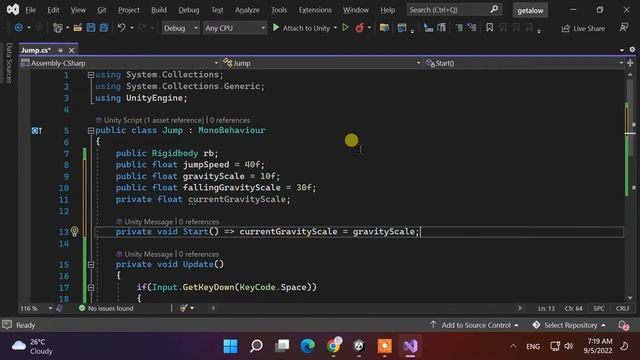640x360 pixels.
Task: Comment out the selected lines icon
Action: [459, 28]
